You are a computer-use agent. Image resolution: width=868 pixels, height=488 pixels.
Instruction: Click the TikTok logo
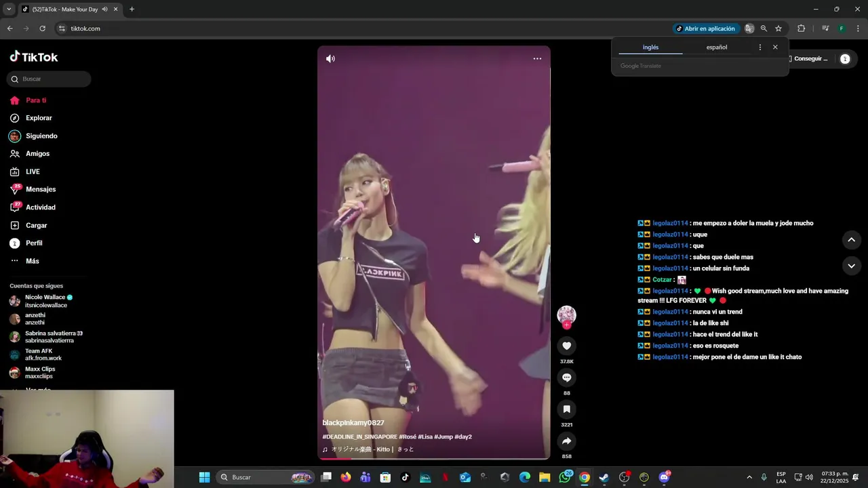[x=34, y=57]
